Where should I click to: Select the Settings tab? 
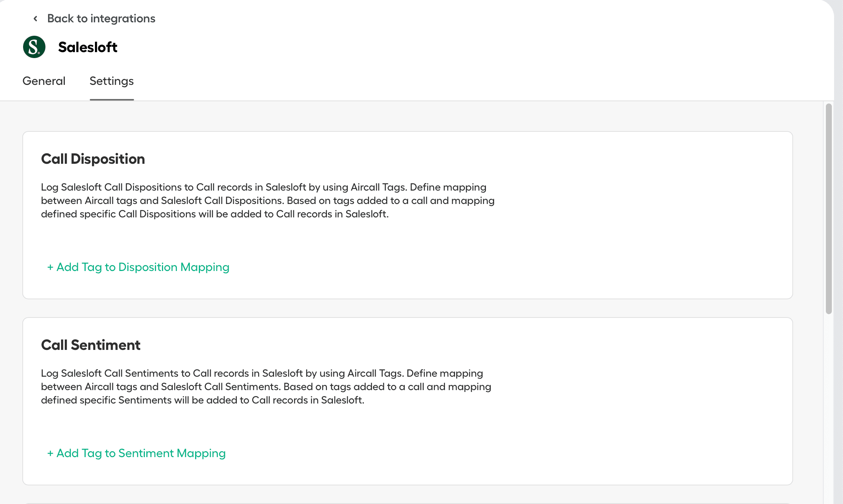coord(112,81)
